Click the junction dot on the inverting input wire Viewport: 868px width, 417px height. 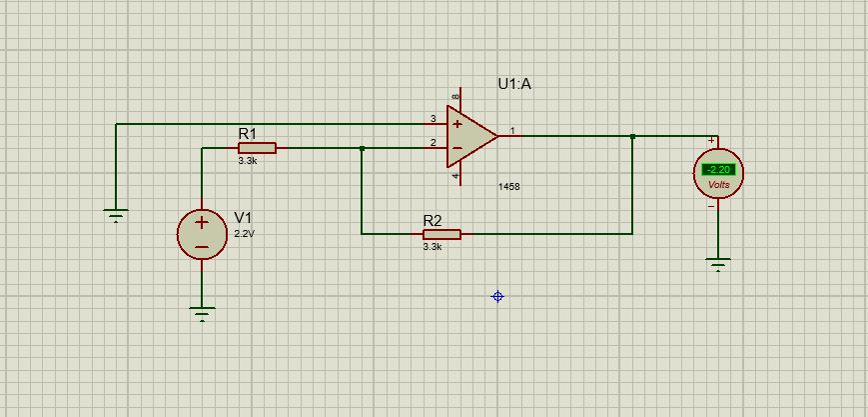pyautogui.click(x=362, y=148)
